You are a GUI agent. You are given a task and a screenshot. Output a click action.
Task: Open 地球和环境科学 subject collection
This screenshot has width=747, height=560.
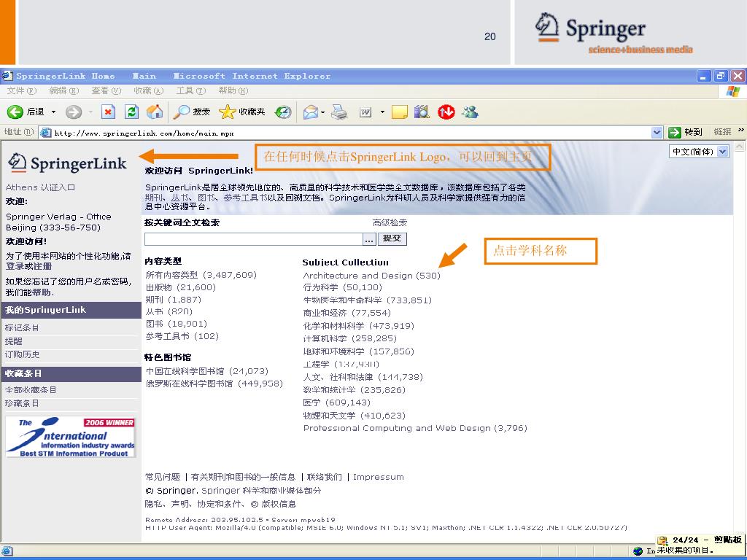pyautogui.click(x=359, y=351)
